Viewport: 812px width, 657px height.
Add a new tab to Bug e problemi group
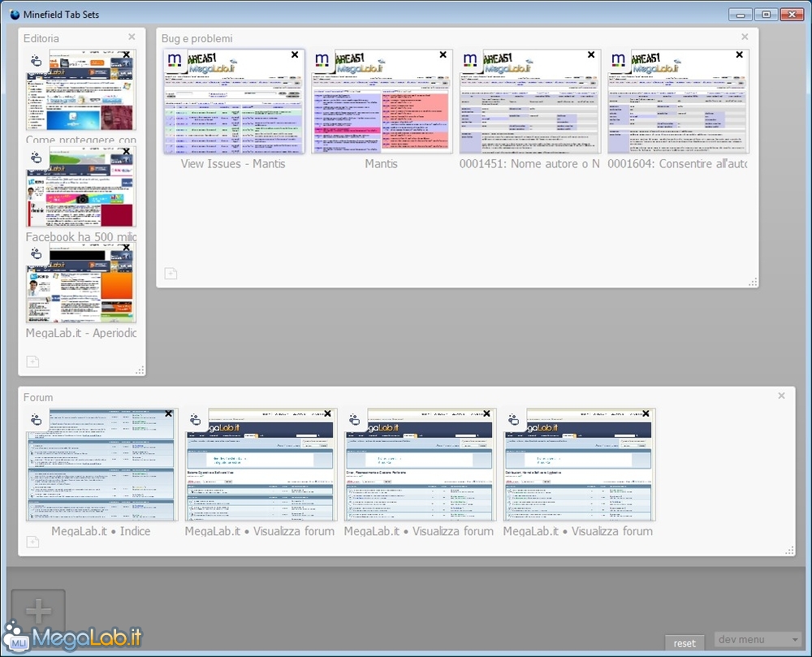(171, 274)
